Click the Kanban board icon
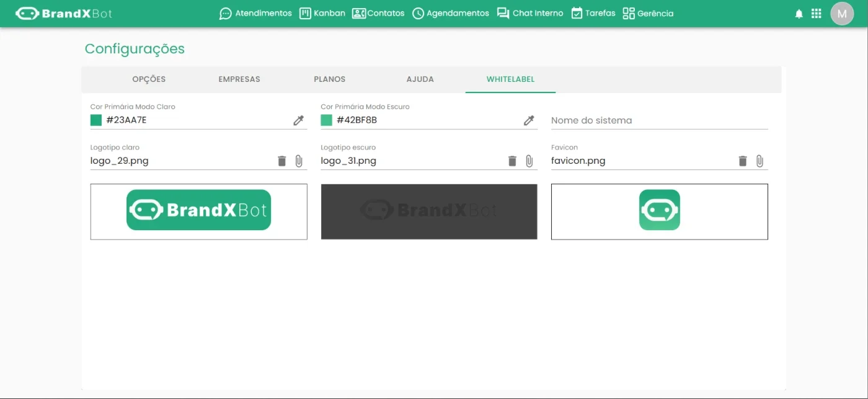 [305, 13]
